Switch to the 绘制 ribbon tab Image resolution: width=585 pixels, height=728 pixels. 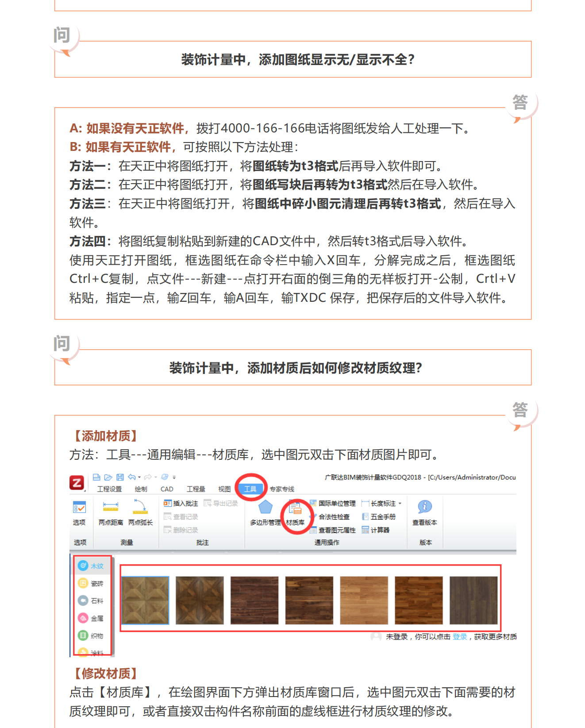tap(141, 489)
